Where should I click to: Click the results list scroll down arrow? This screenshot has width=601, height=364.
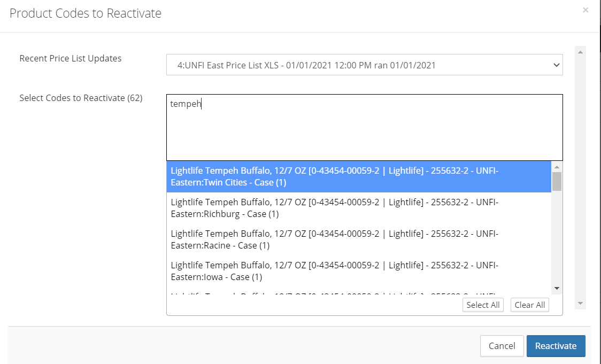[557, 288]
